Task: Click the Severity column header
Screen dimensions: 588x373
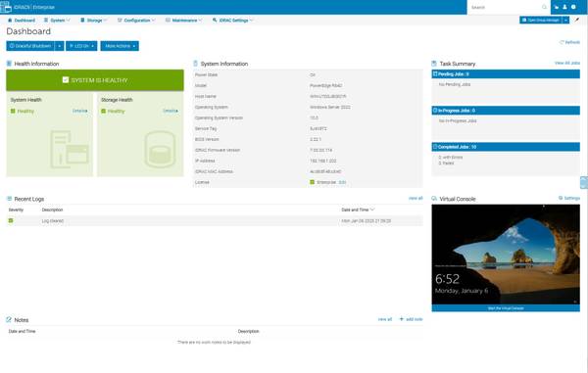Action: 16,210
